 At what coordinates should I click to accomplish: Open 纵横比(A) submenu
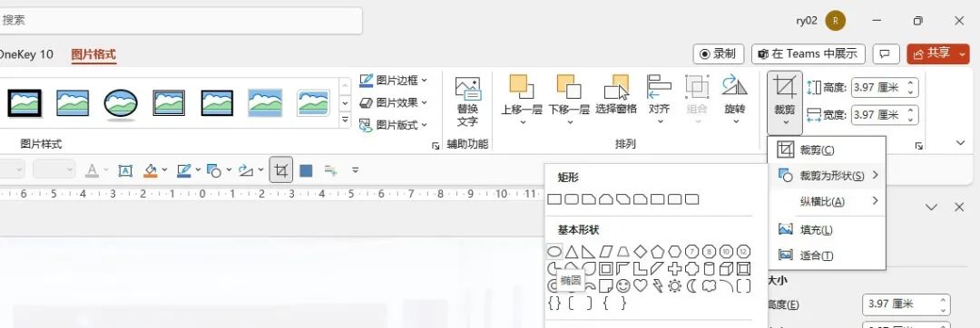point(827,201)
